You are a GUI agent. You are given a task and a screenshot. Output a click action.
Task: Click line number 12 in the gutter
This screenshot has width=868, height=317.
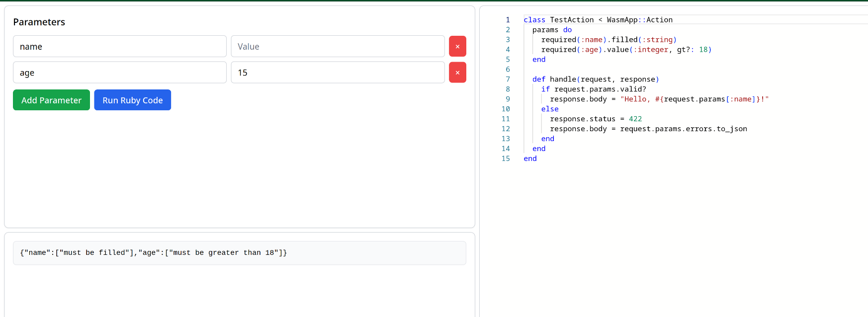click(506, 129)
